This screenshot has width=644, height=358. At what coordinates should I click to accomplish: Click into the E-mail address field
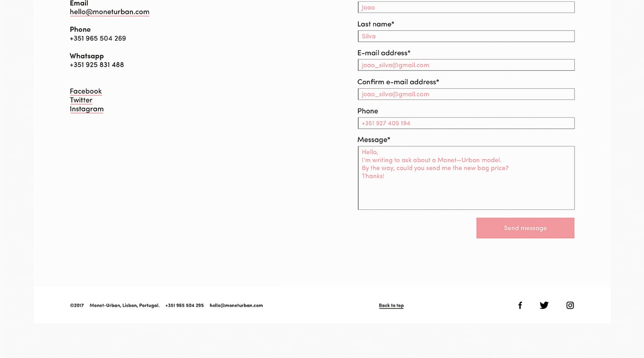[x=466, y=65]
